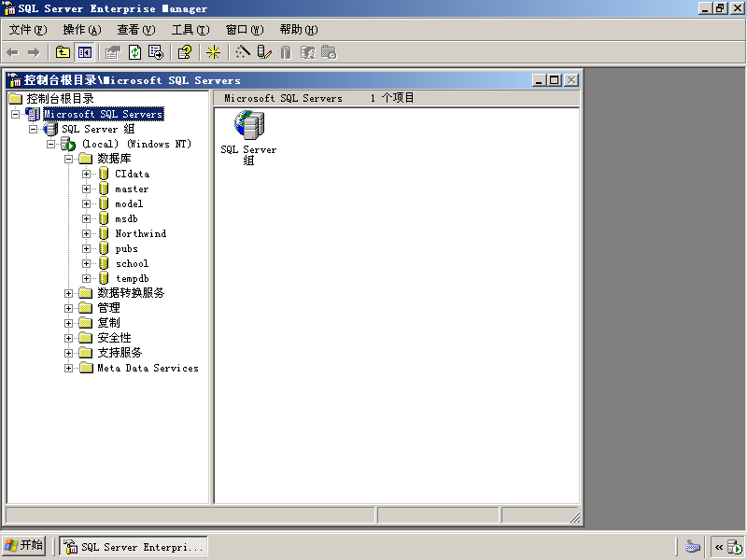Click the New Login toolbar icon

pyautogui.click(x=308, y=52)
